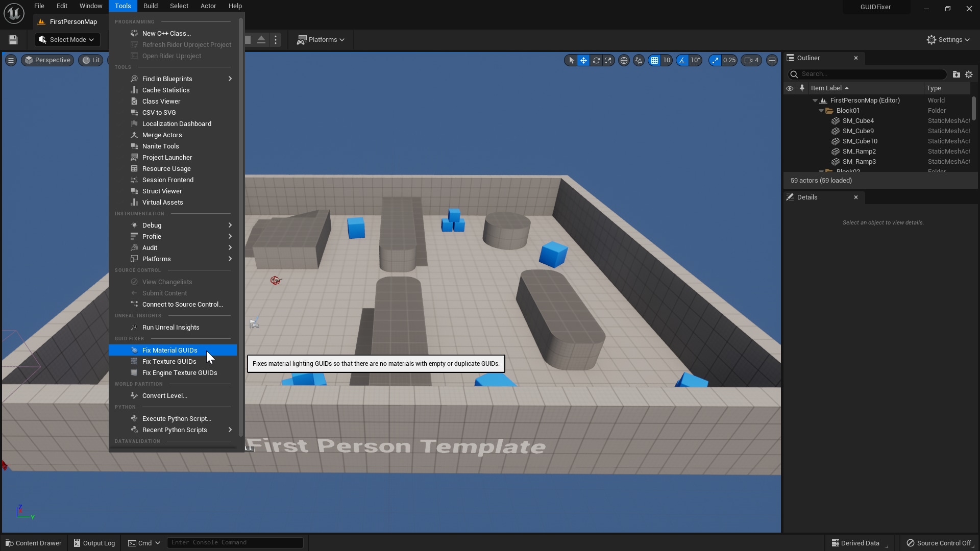
Task: Open the camera speed settings in the viewport
Action: (x=750, y=60)
